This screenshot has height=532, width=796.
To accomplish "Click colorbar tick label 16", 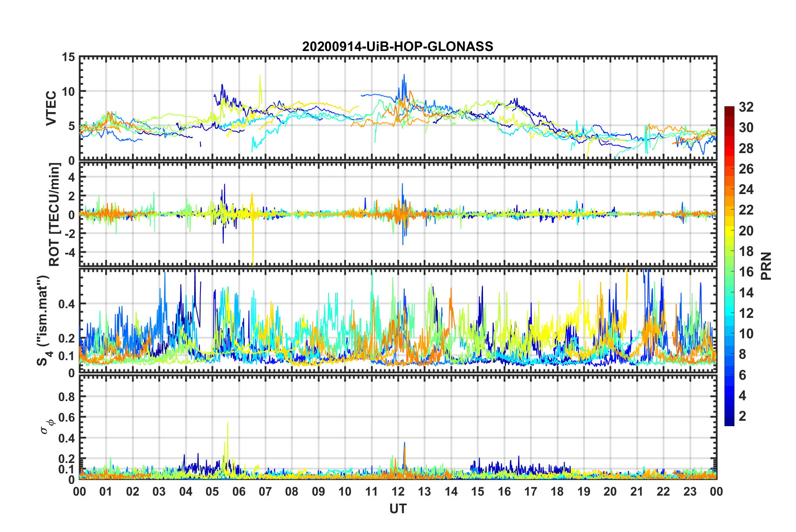I will (x=746, y=272).
